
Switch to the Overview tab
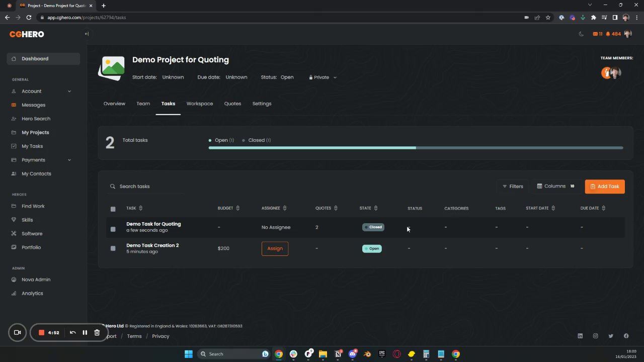[x=114, y=104]
